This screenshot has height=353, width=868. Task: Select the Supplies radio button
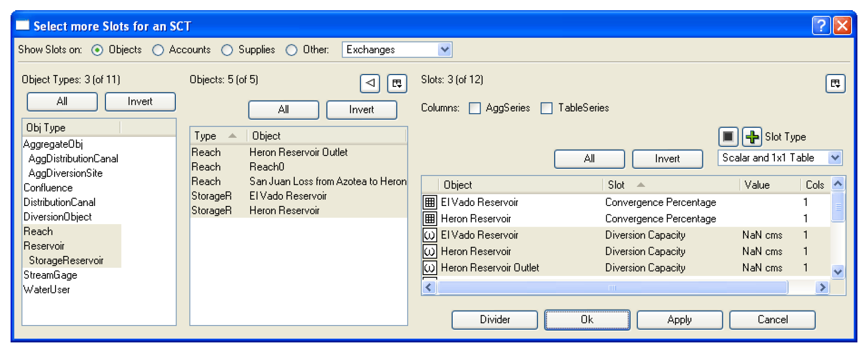pos(227,50)
